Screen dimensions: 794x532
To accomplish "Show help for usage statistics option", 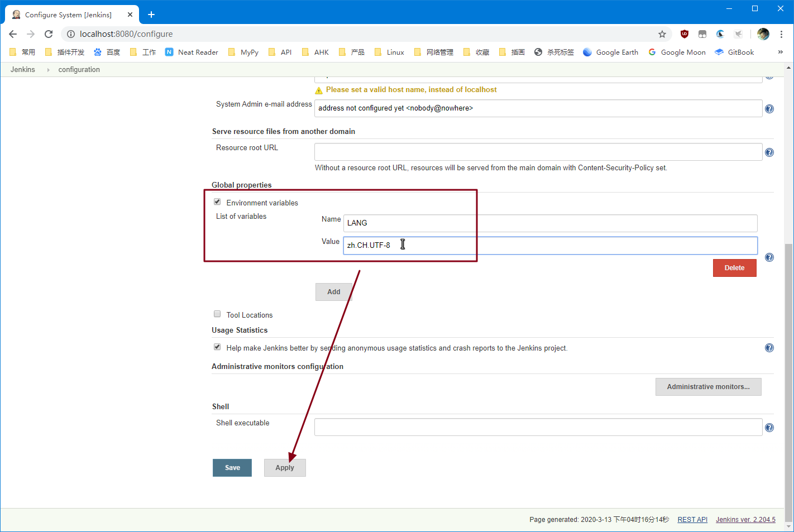I will pos(769,348).
